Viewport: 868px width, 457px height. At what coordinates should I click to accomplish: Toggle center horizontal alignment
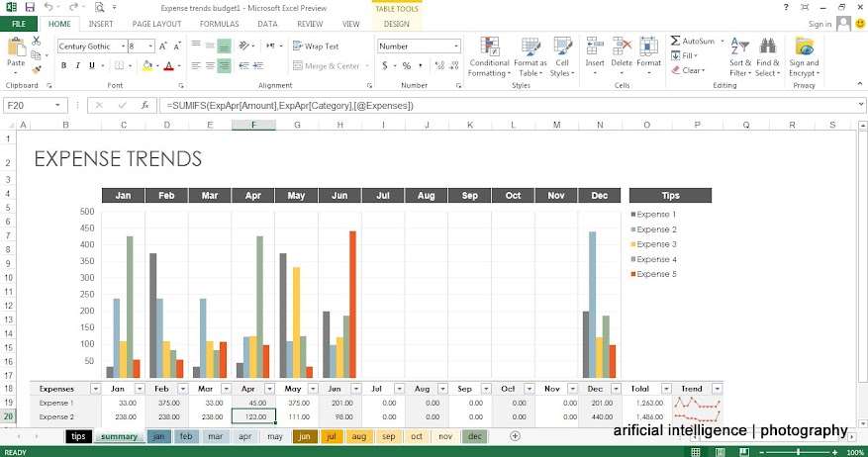coord(211,66)
